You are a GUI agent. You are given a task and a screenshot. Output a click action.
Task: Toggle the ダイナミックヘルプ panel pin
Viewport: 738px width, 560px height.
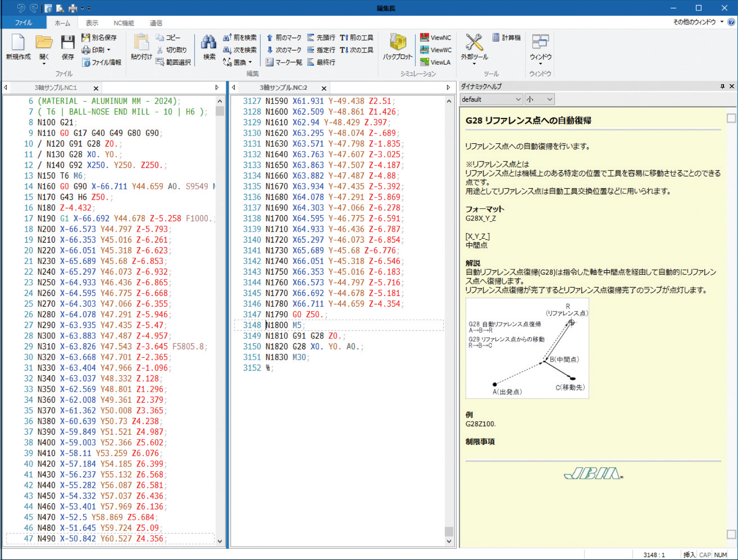[x=722, y=86]
